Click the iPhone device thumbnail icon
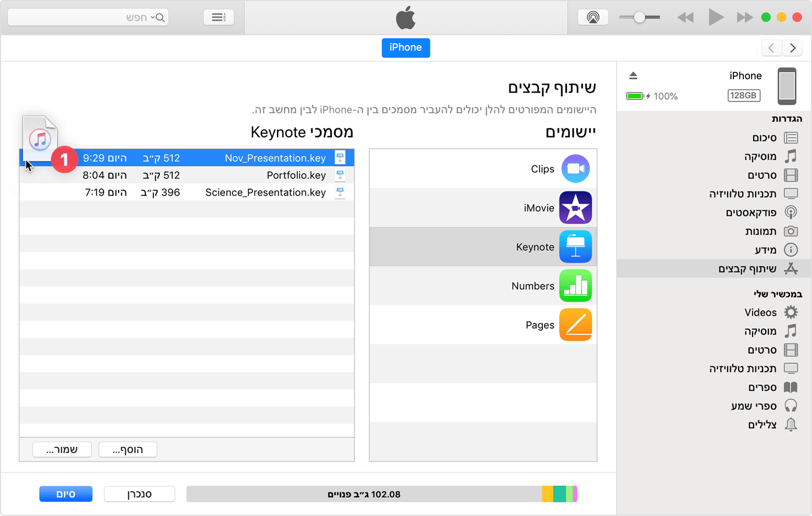The image size is (812, 516). click(787, 86)
